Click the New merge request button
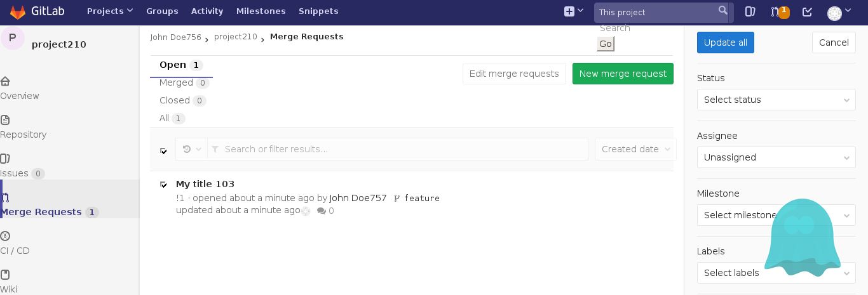Screen dimensions: 868x295 [x=622, y=74]
